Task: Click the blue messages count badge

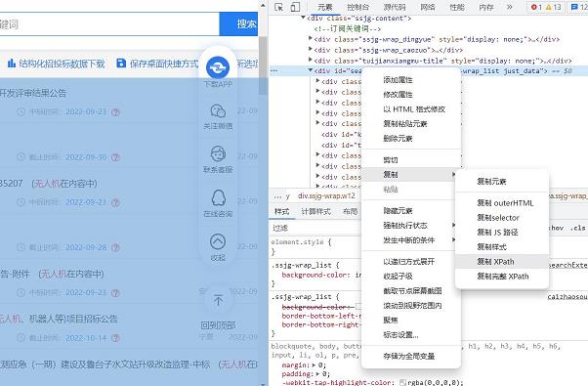Action: (x=578, y=7)
